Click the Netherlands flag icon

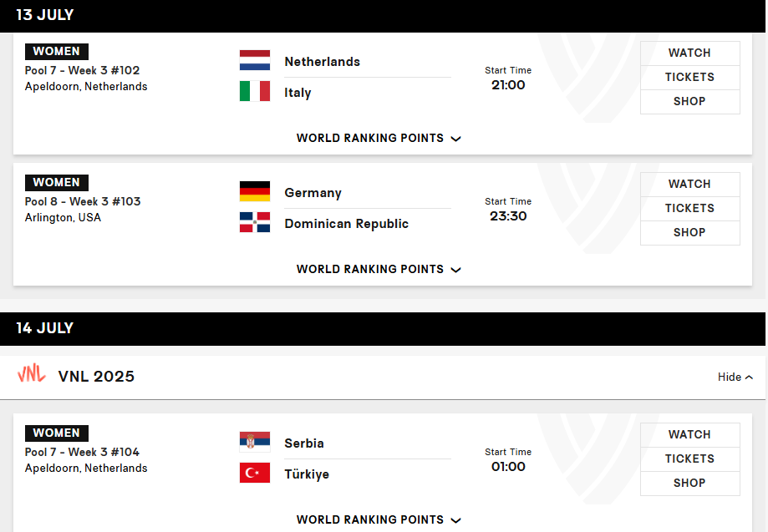click(255, 60)
